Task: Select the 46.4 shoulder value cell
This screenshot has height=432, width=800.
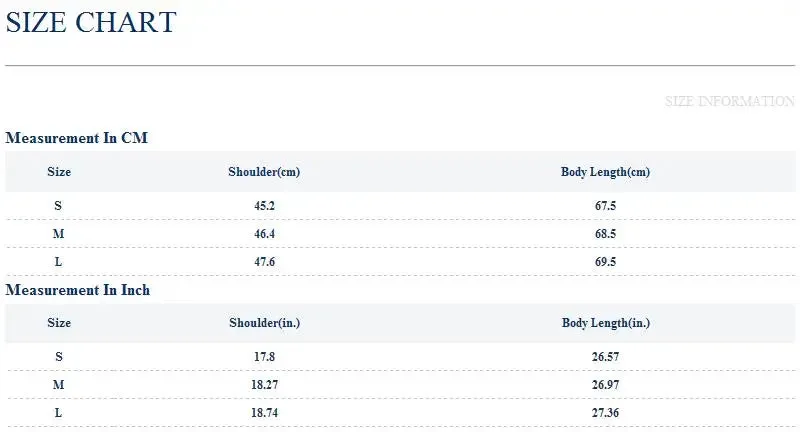Action: coord(264,233)
